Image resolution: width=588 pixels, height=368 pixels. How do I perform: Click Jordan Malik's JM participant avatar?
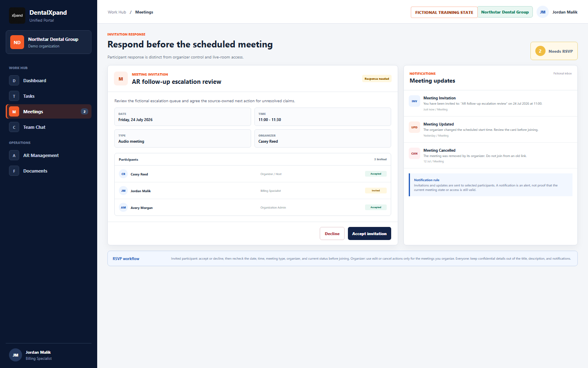(x=123, y=191)
